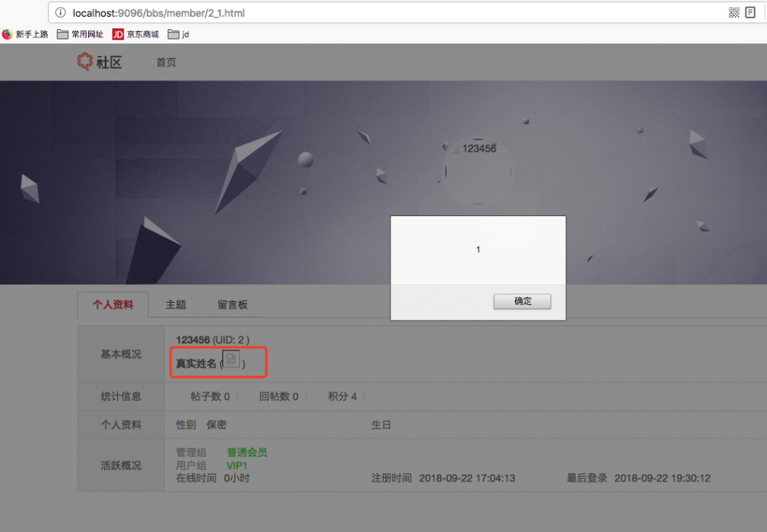Screen dimensions: 767x532
Task: Open the 京东商城 JD bookmark
Action: click(136, 34)
